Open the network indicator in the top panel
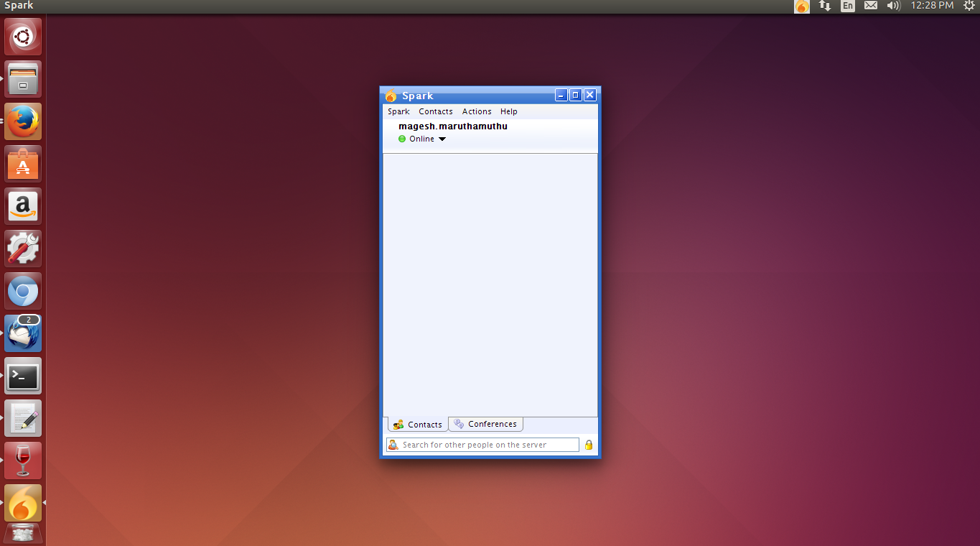The height and width of the screenshot is (546, 980). (x=825, y=6)
